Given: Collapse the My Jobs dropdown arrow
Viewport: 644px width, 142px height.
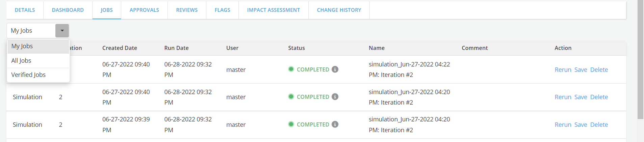Looking at the screenshot, I should point(62,31).
